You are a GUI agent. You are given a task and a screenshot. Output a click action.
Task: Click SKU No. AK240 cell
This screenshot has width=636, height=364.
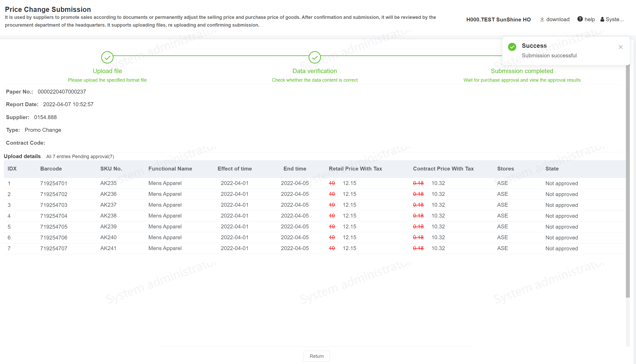click(108, 237)
